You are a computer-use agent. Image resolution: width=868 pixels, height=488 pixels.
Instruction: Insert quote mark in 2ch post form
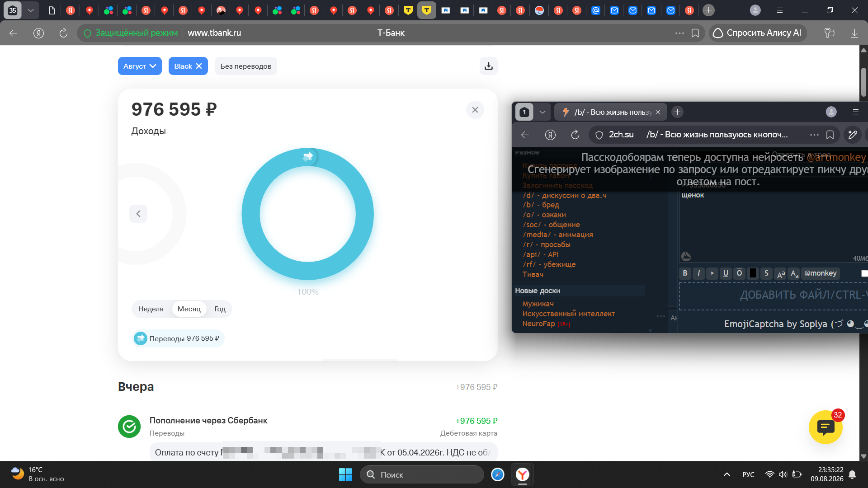pyautogui.click(x=712, y=273)
